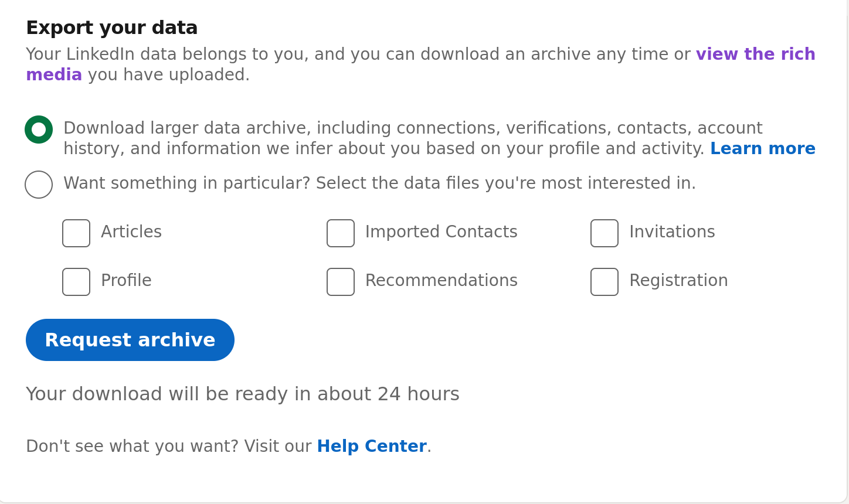Click "Learn more" about the data archive
849x504 pixels.
763,148
